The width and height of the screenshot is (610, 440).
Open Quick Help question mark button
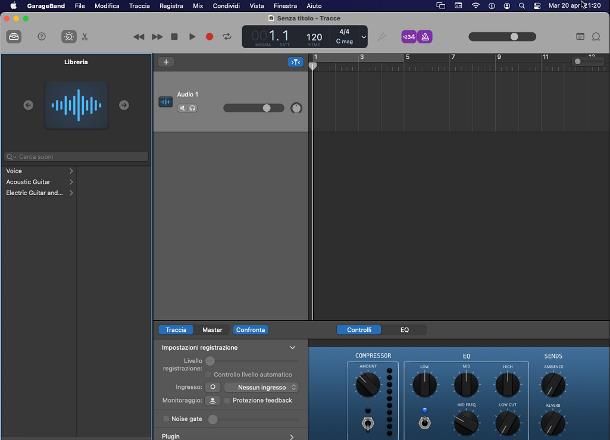pos(41,37)
